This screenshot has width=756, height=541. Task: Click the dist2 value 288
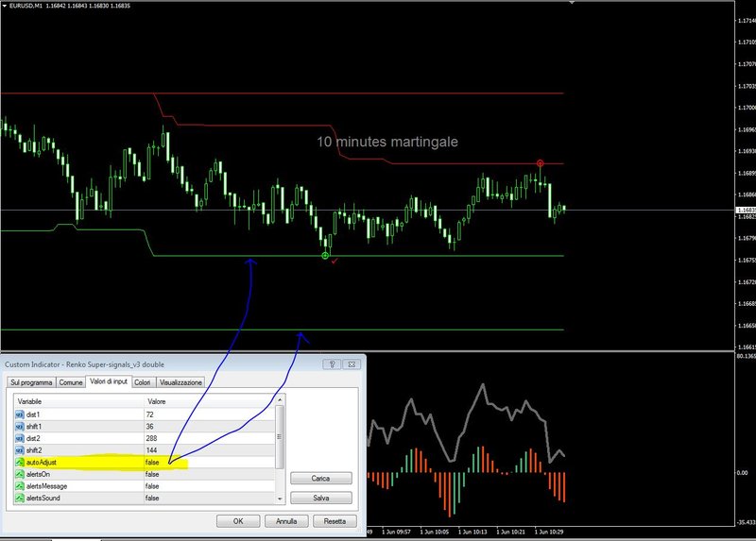click(151, 438)
